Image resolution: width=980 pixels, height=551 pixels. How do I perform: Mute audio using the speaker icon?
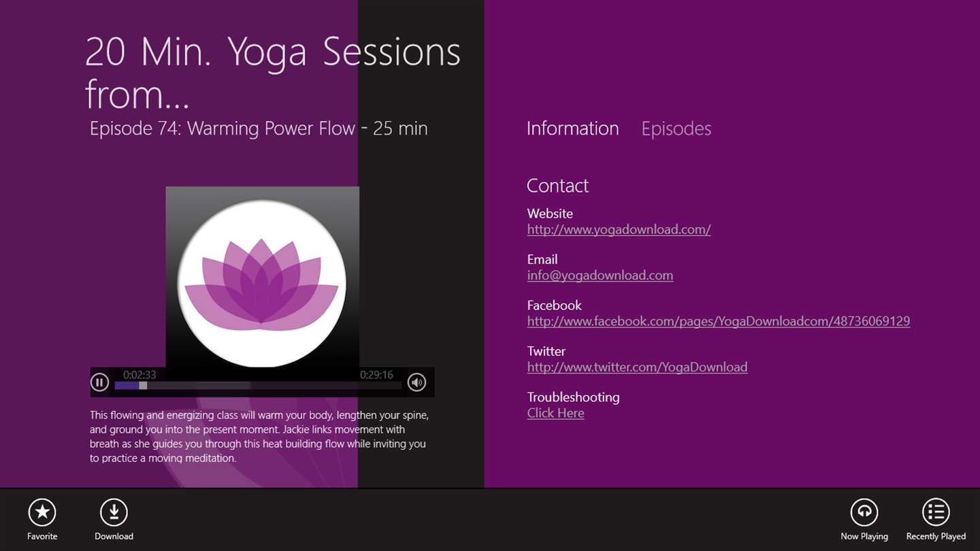416,382
